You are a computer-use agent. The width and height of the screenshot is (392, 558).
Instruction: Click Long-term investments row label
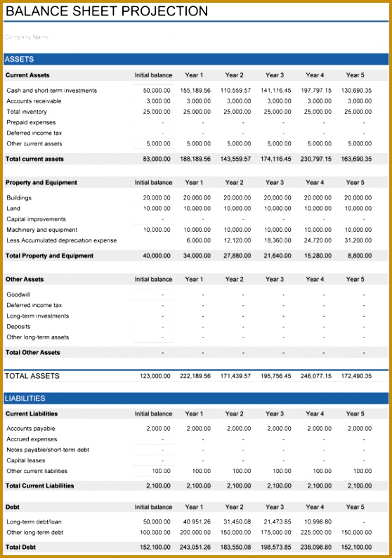click(x=38, y=316)
